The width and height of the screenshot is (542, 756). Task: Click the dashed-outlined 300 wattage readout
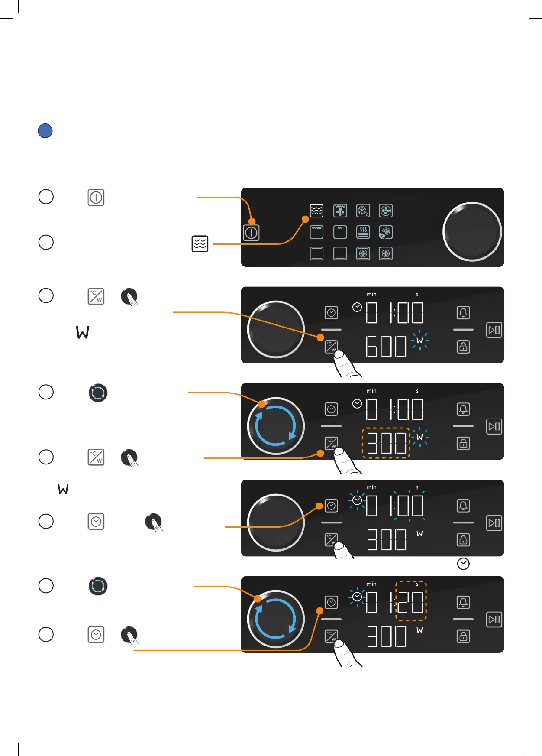tap(386, 443)
